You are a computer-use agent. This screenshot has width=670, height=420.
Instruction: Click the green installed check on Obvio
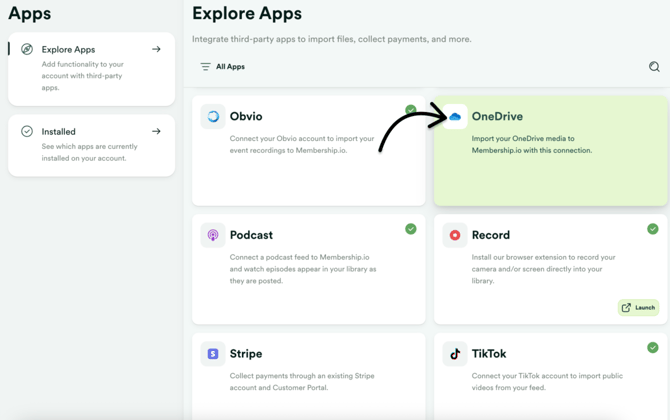(x=411, y=110)
